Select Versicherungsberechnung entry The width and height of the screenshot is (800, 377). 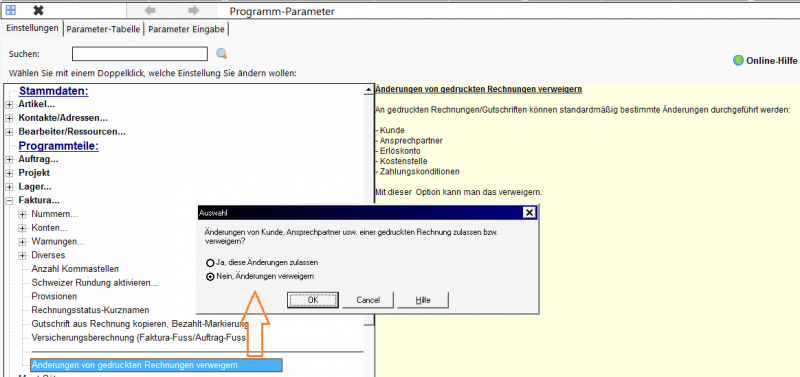click(x=139, y=338)
